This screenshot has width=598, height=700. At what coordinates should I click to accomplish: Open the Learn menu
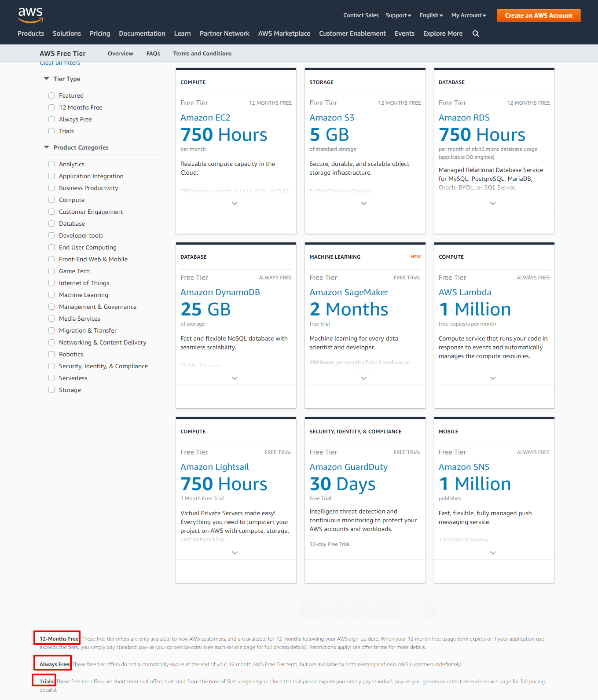(x=182, y=33)
